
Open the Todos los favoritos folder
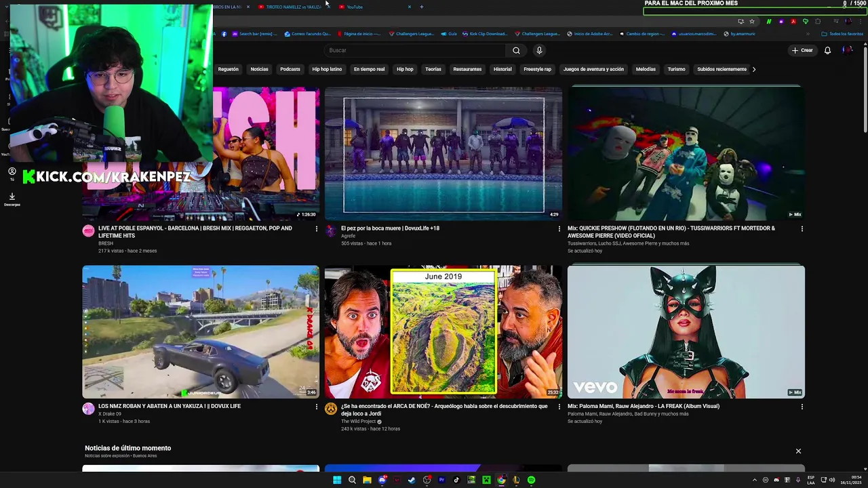tap(842, 34)
